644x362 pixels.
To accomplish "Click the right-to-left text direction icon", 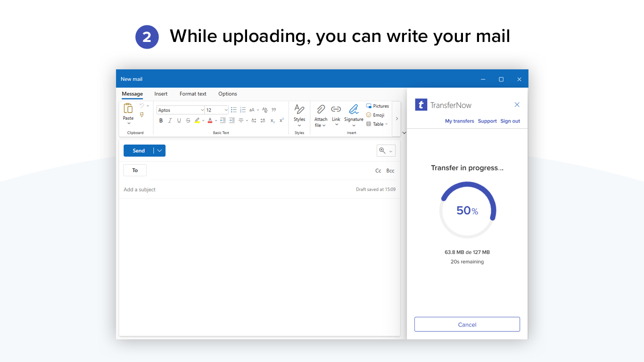I will [263, 121].
